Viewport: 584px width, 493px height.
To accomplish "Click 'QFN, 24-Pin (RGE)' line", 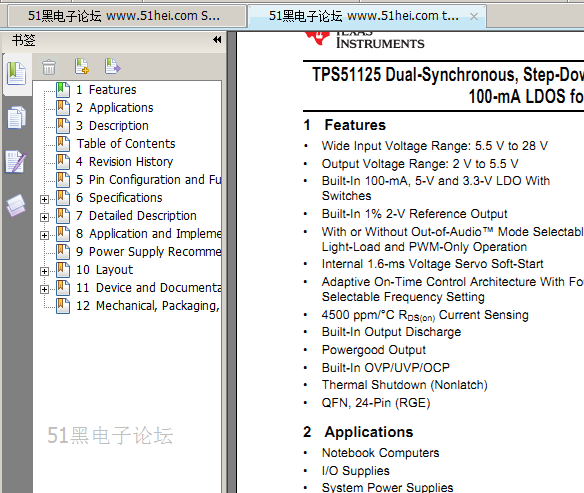I will click(376, 403).
